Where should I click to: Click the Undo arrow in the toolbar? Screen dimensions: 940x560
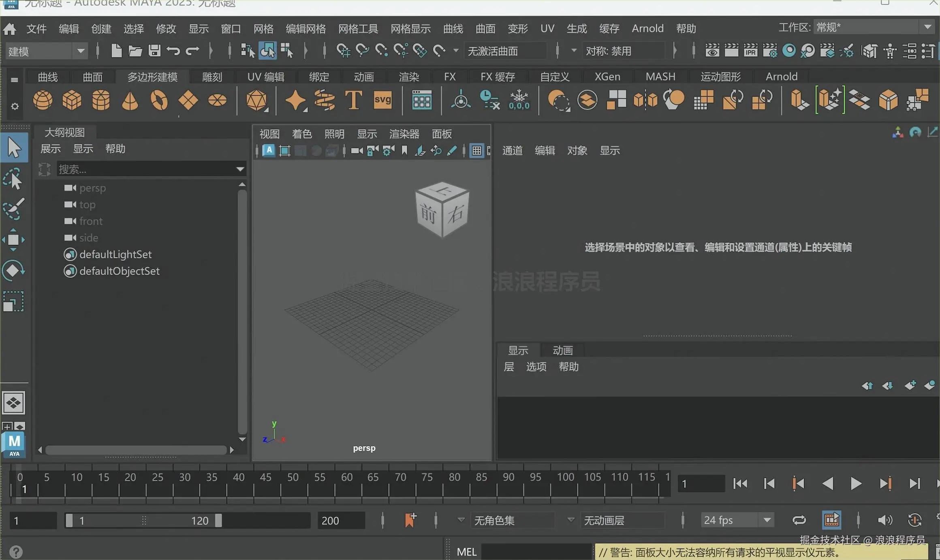click(x=173, y=50)
